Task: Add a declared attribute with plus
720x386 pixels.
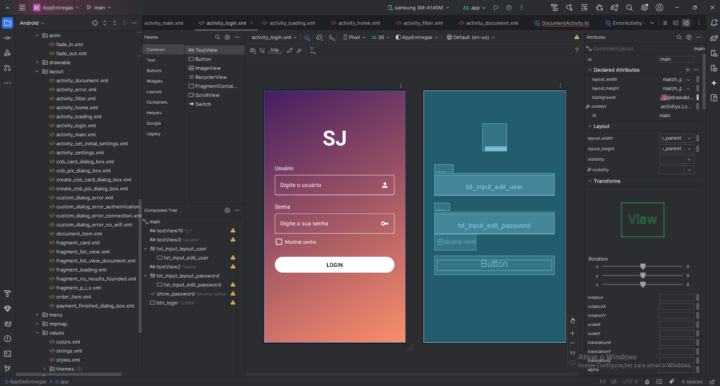Action: [x=688, y=70]
